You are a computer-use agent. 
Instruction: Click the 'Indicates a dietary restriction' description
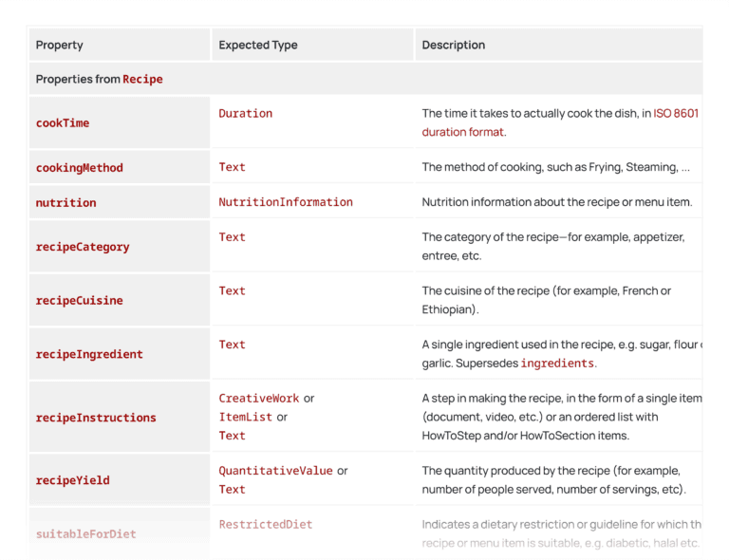(x=562, y=533)
